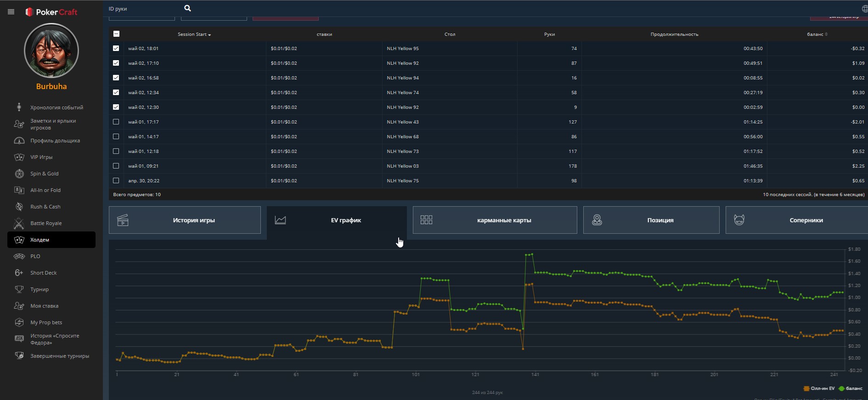Toggle the select-all header checkbox
Viewport: 868px width, 400px height.
(116, 34)
